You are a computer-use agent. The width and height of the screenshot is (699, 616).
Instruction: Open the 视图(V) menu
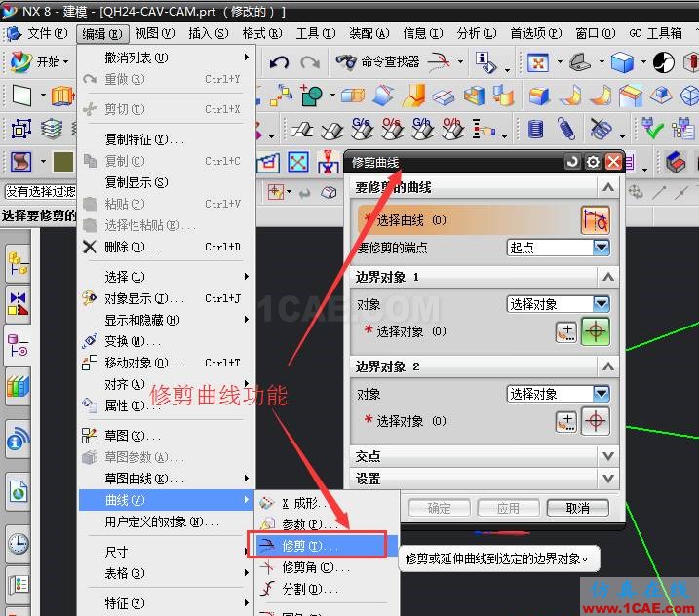tap(154, 33)
